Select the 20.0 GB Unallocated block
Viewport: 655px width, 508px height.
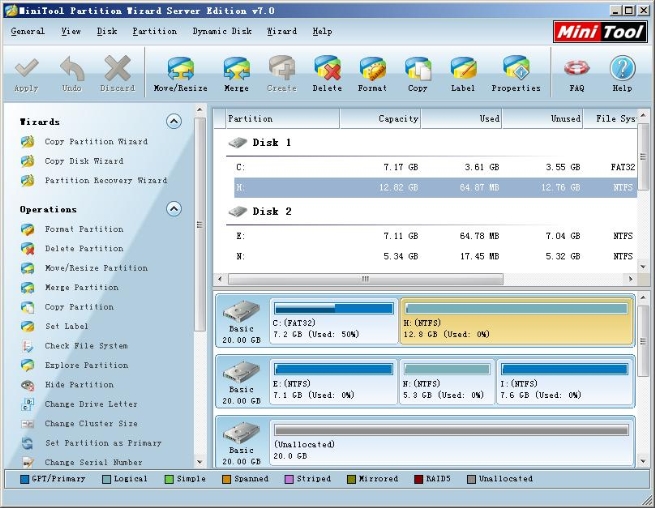451,442
